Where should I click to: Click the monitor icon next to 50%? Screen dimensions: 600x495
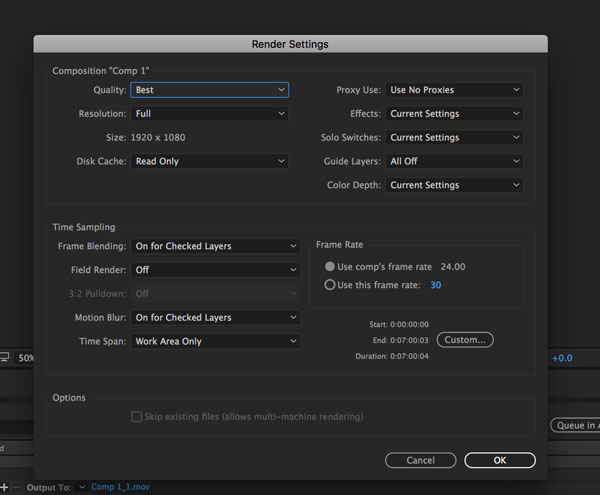4,357
